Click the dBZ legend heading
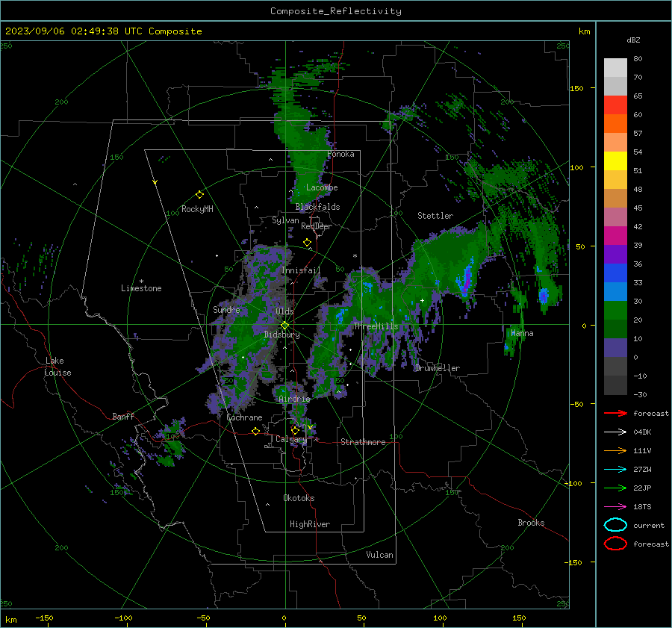 (633, 40)
